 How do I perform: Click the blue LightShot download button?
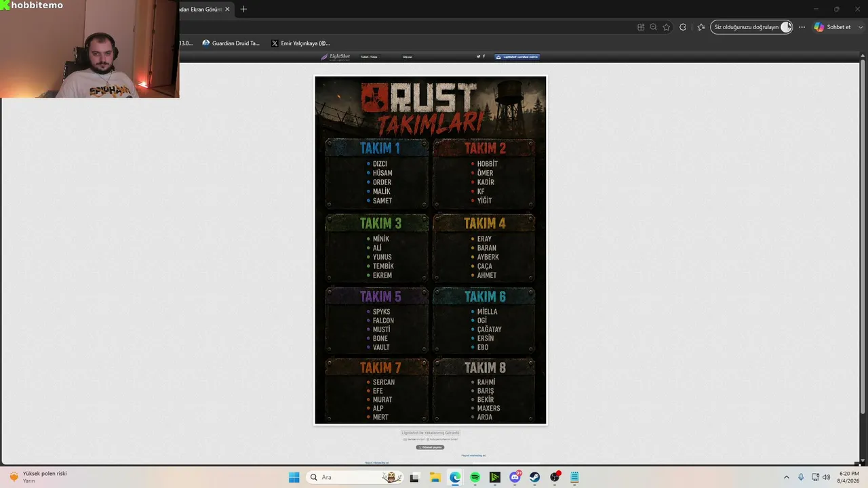tap(517, 57)
